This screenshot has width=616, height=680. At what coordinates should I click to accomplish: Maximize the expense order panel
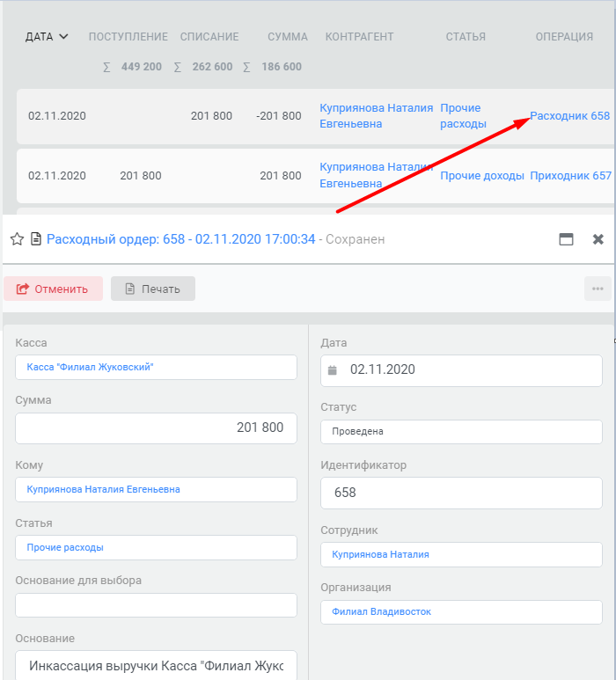click(566, 239)
